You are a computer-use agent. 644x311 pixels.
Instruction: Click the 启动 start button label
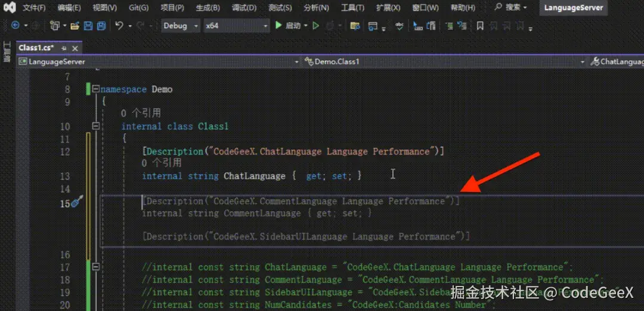coord(293,26)
